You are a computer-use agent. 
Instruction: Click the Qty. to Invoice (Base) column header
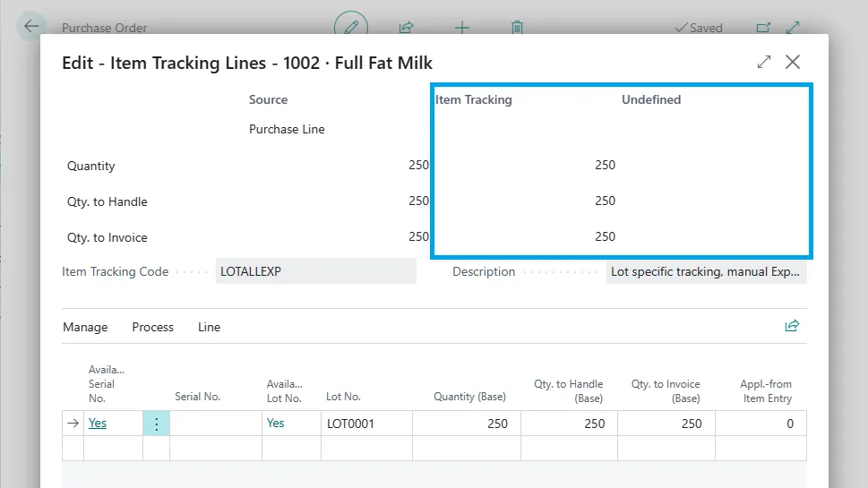coord(666,391)
